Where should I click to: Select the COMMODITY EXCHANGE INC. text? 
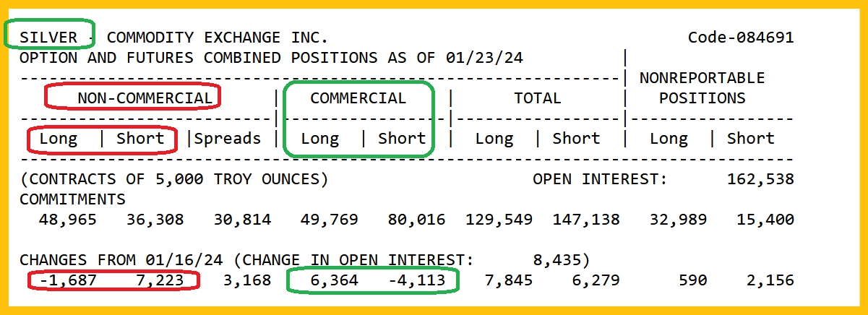click(217, 37)
